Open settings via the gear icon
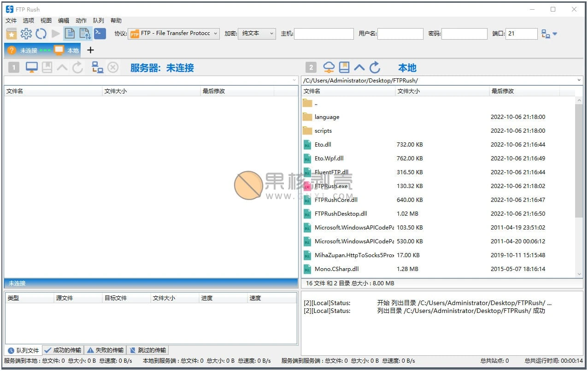Screen dimensions: 588x371 (26, 34)
